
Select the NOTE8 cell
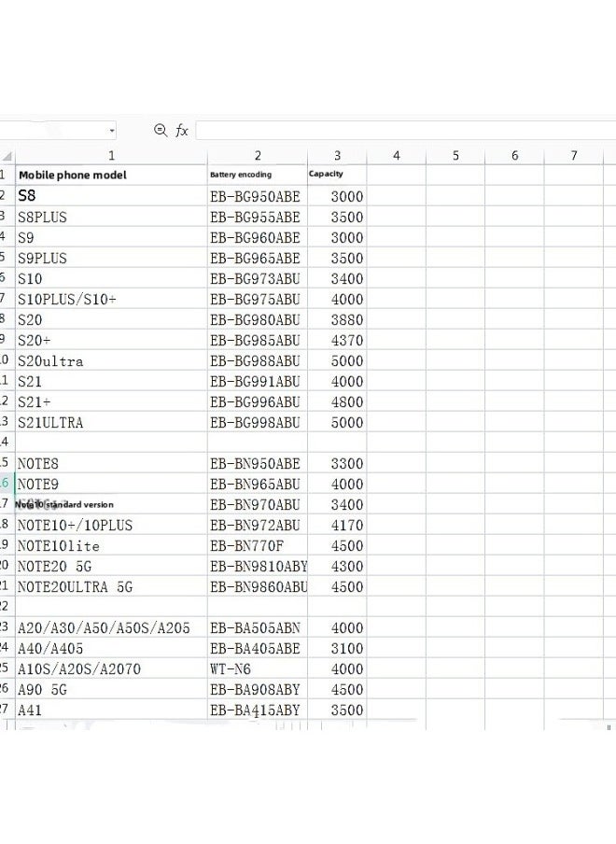tap(111, 463)
